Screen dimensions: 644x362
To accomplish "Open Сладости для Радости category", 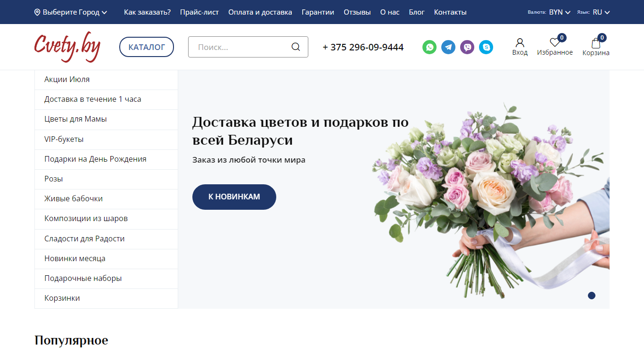I will point(106,239).
